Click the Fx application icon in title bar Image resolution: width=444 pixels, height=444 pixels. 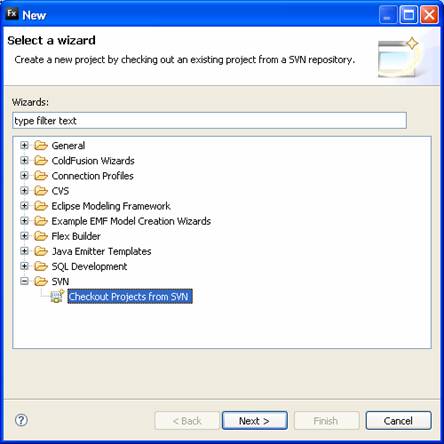(x=12, y=14)
